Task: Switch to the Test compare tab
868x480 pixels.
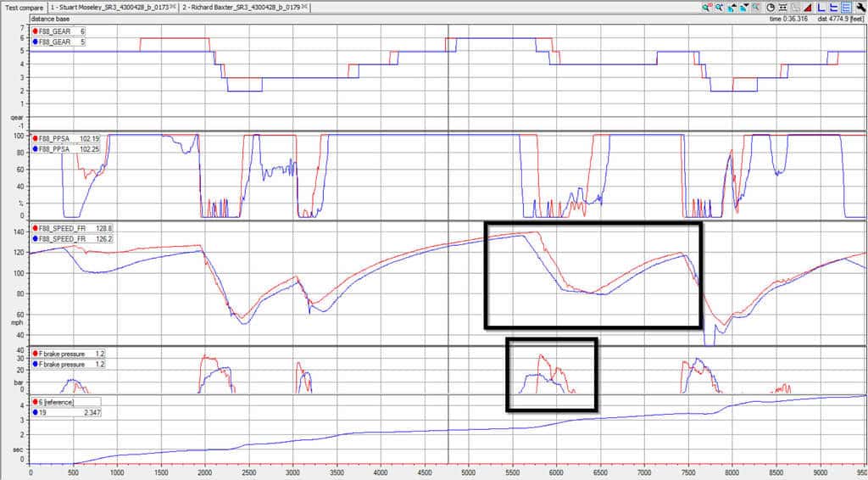Action: coord(24,8)
